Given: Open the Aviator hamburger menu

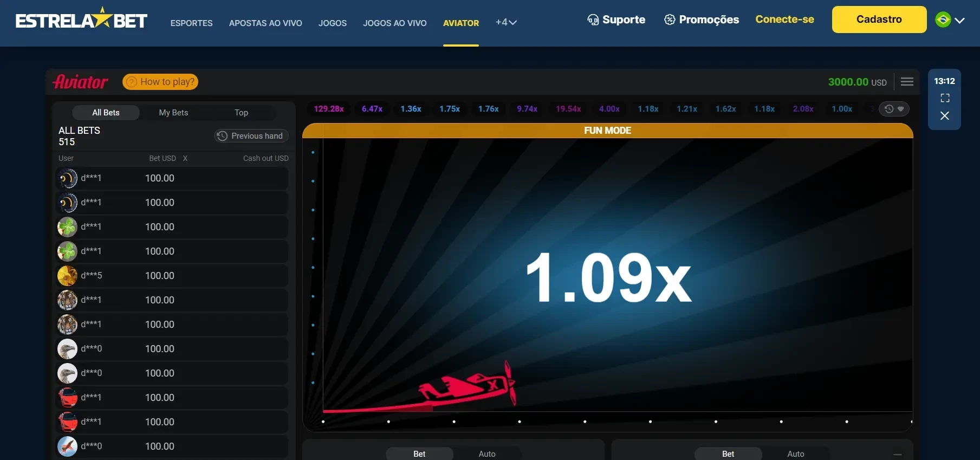Looking at the screenshot, I should click(907, 82).
